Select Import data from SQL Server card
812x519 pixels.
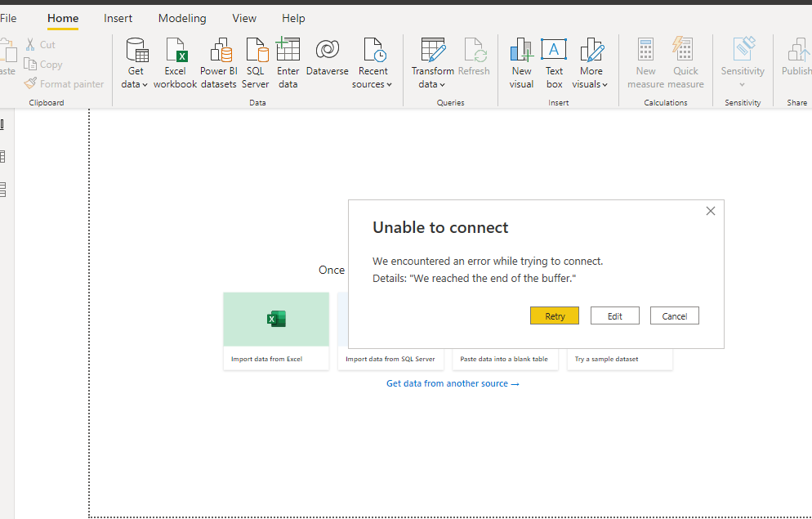coord(390,359)
